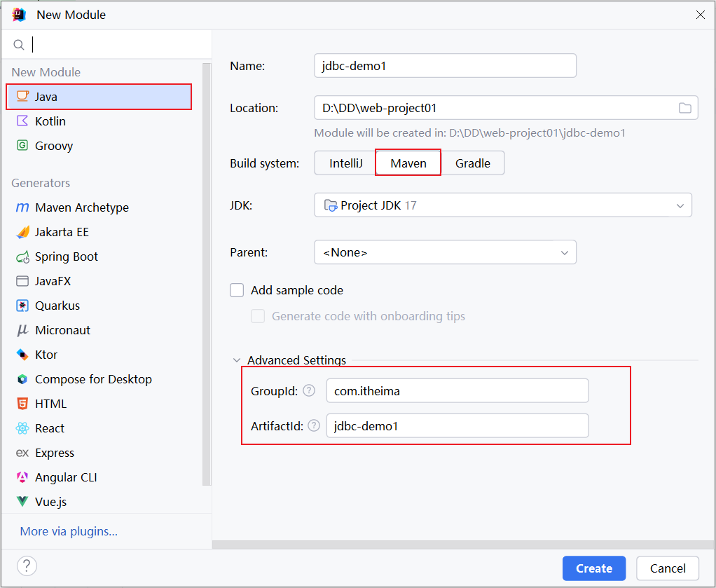
Task: Open the Project JDK 17 dropdown
Action: pos(503,205)
